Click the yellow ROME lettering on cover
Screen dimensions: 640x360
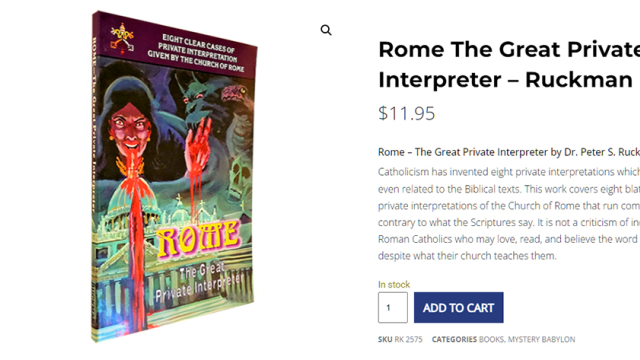198,238
